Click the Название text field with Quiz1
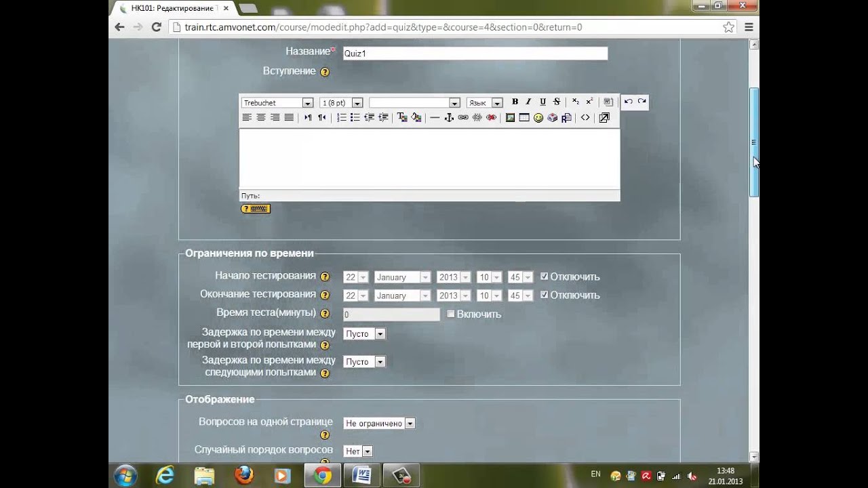 475,54
